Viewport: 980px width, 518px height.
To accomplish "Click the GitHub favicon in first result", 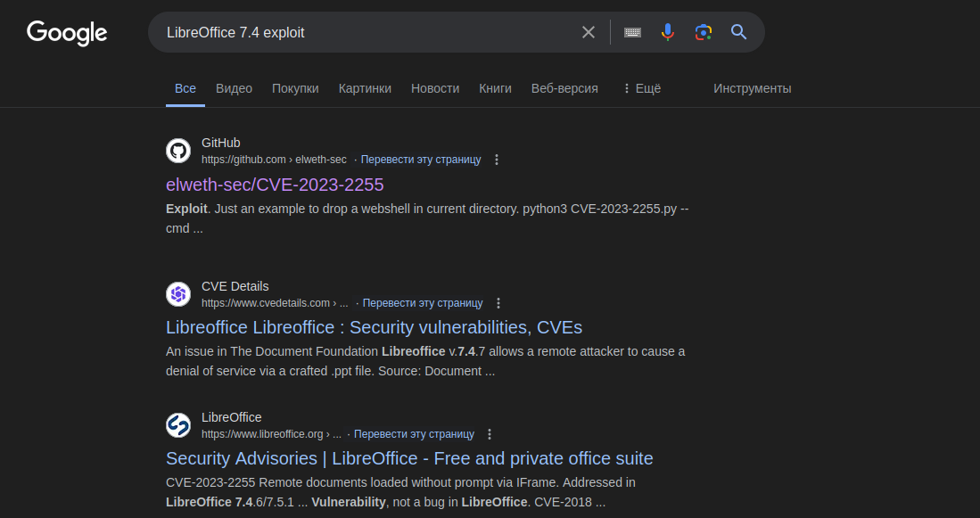I will tap(178, 151).
